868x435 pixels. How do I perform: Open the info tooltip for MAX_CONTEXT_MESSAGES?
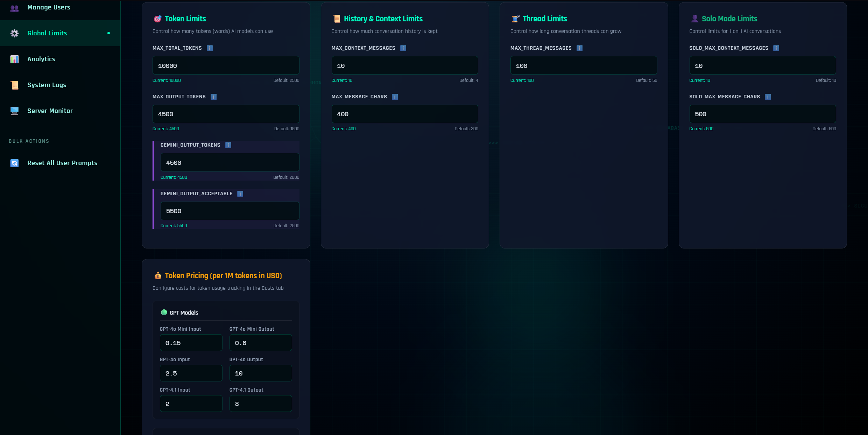(403, 48)
